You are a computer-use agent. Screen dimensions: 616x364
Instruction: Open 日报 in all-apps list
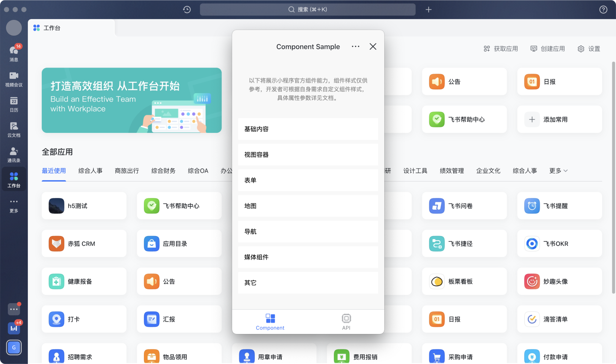(x=464, y=319)
